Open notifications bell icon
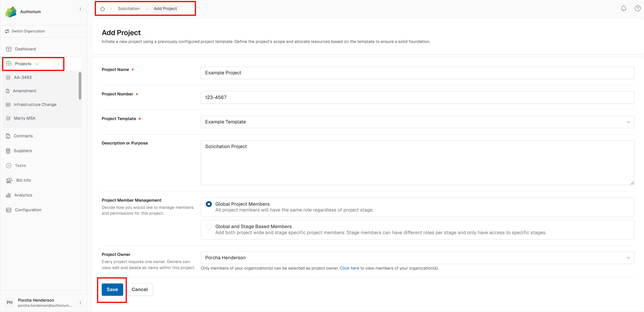644x312 pixels. pyautogui.click(x=623, y=9)
